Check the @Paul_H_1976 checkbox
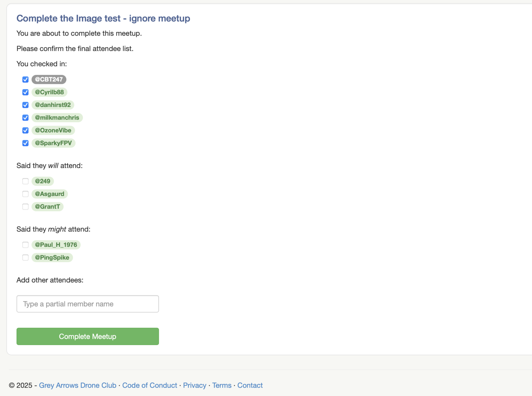532x396 pixels. coord(25,245)
